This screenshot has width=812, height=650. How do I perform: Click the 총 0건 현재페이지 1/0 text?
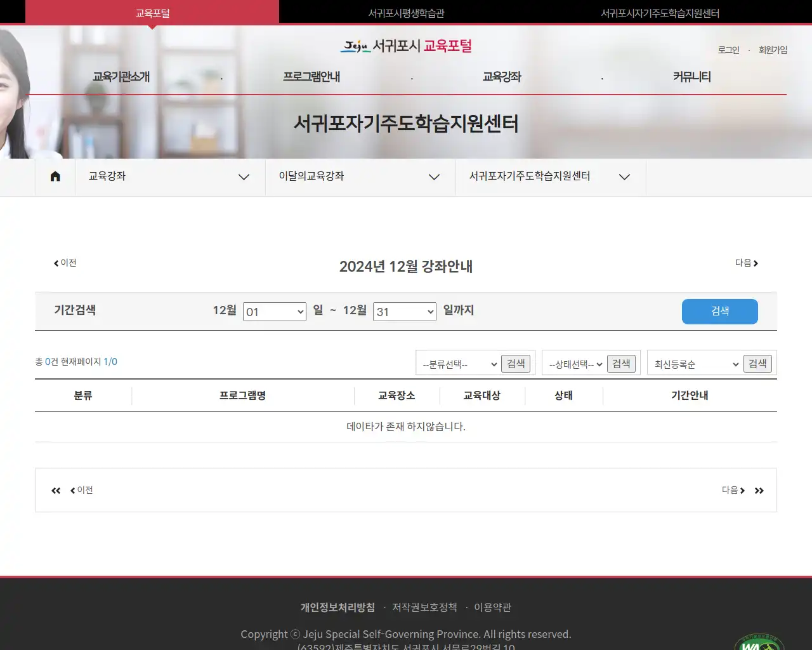[76, 362]
